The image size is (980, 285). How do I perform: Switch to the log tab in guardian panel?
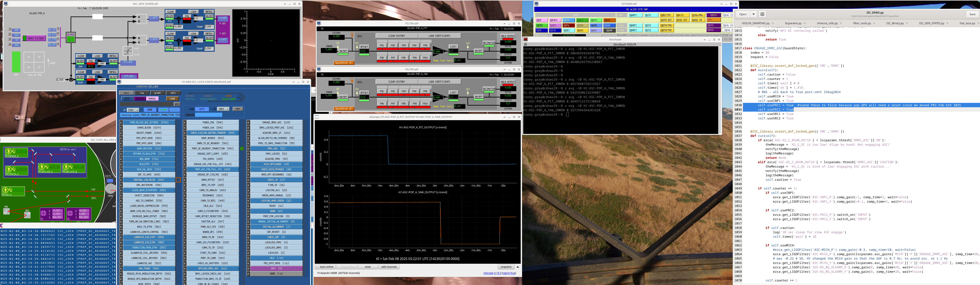[142, 93]
